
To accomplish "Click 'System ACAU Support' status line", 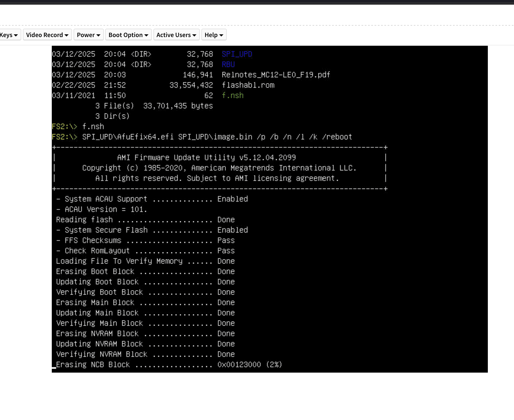I will [x=152, y=199].
